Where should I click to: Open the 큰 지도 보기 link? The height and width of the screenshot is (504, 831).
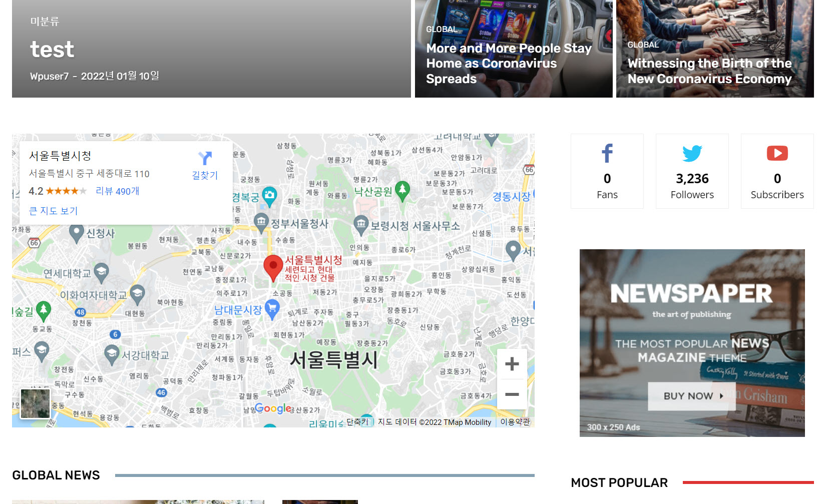(x=53, y=210)
